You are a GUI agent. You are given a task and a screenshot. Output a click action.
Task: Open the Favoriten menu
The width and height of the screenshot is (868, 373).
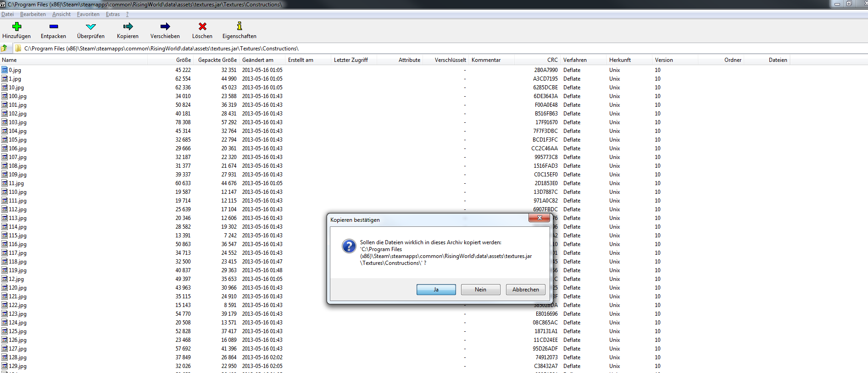88,14
